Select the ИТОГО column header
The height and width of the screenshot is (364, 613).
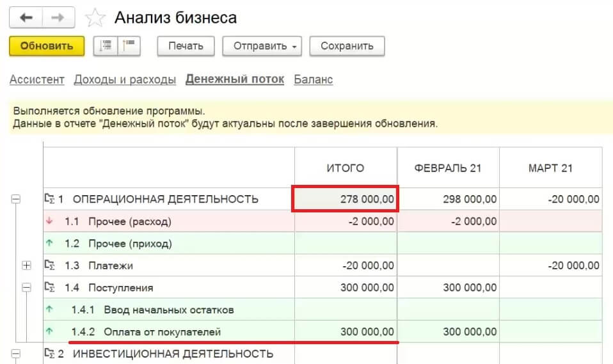point(346,168)
